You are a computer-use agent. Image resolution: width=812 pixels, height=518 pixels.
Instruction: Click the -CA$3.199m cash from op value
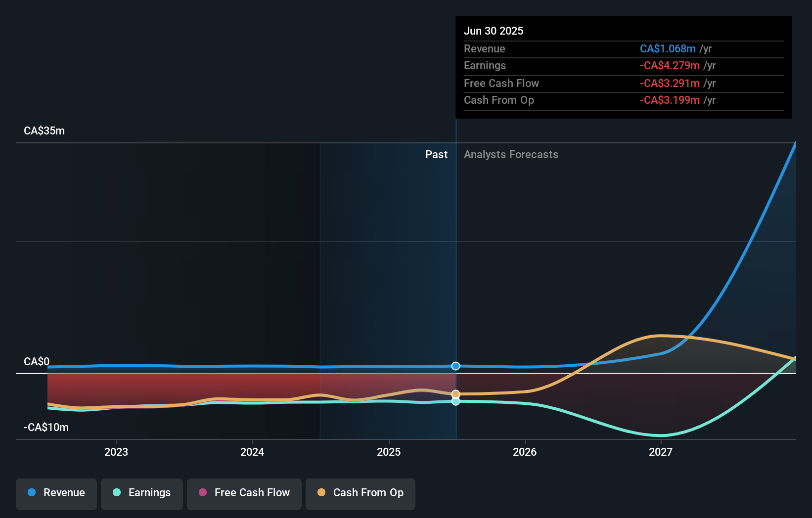(x=670, y=100)
